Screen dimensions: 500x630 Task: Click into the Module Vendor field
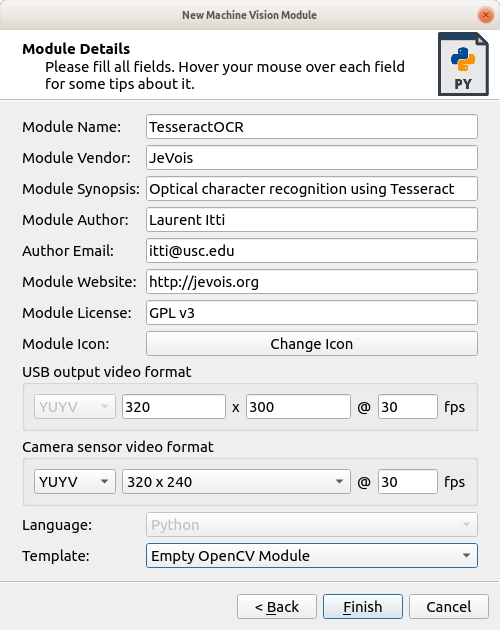(312, 158)
